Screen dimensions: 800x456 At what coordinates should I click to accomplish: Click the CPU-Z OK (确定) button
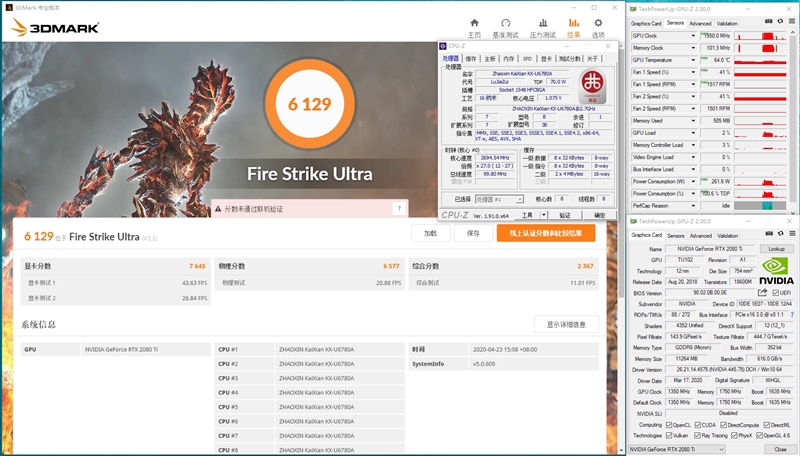pos(599,215)
